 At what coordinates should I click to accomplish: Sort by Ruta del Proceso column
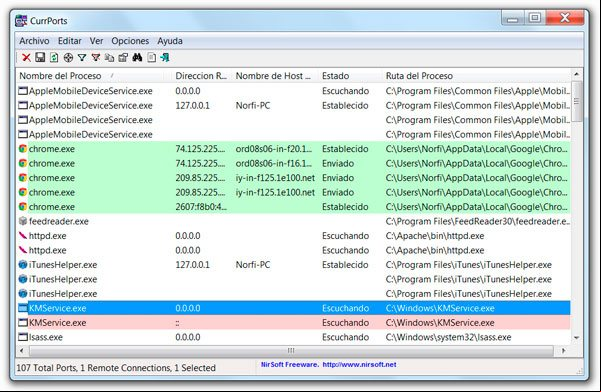point(477,76)
